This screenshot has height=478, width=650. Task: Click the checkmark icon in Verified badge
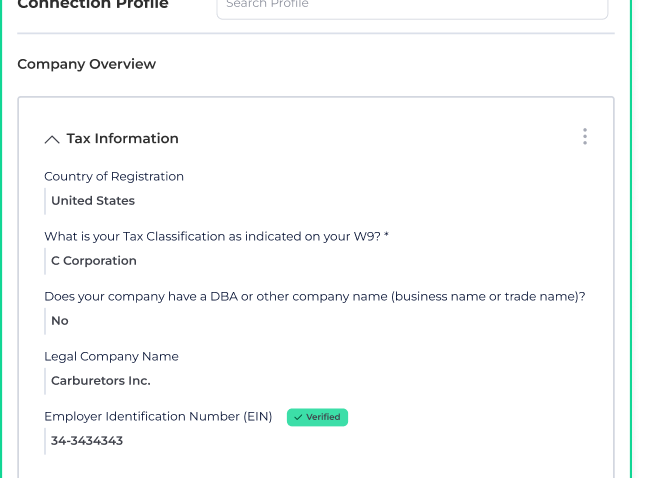[x=298, y=417]
